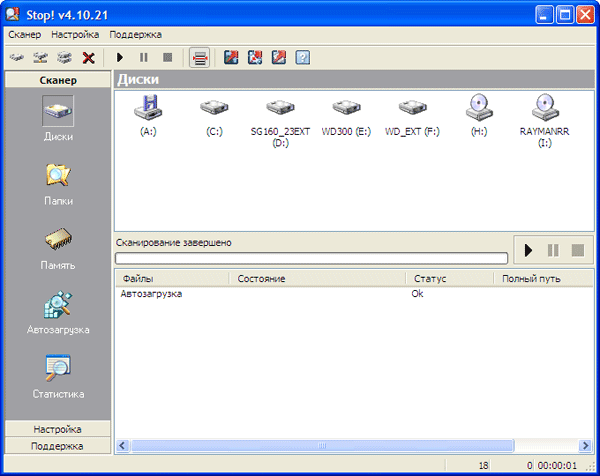Click the third blue-red arrow toolbar icon
The width and height of the screenshot is (600, 476).
279,58
